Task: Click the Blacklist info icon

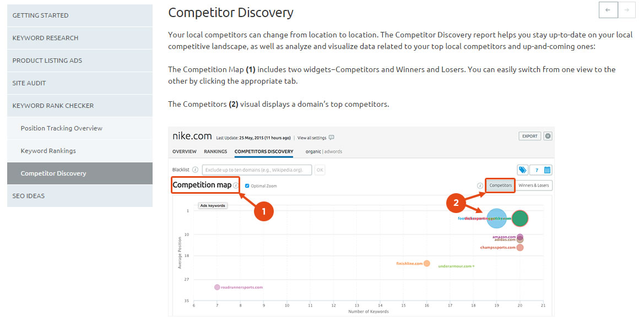Action: pos(196,169)
